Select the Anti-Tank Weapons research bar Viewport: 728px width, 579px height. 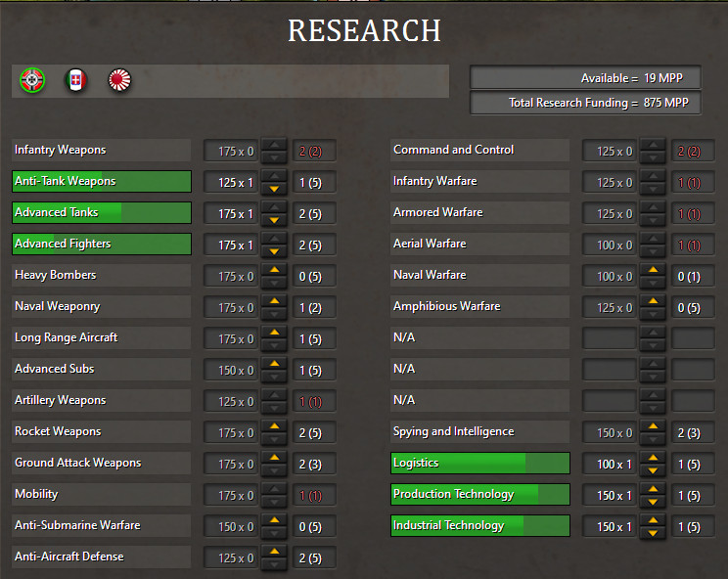(x=102, y=181)
